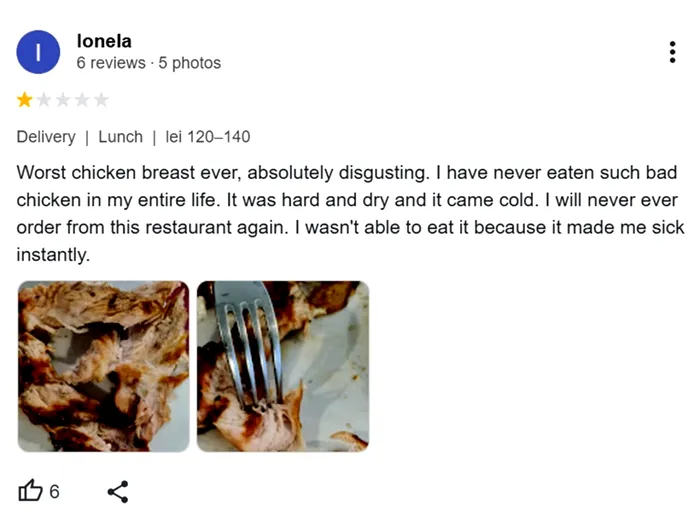Click the word "instantly" ending the review
The width and height of the screenshot is (700, 522).
tap(53, 255)
